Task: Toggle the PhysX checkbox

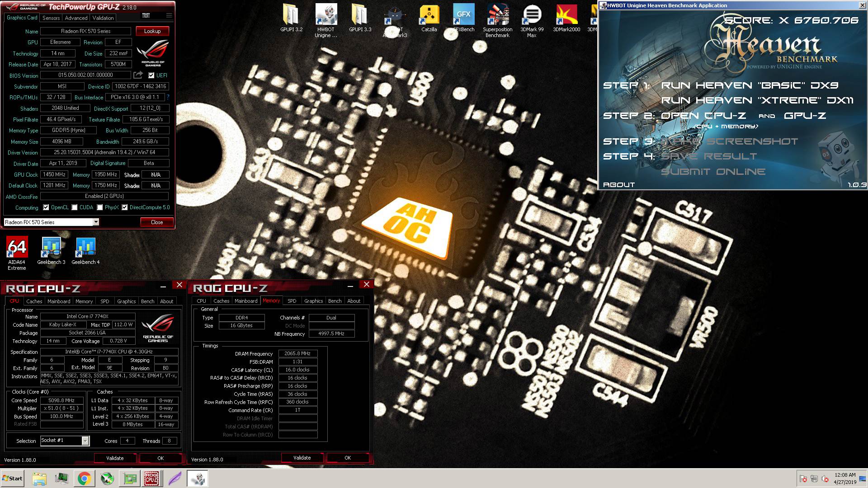Action: [x=100, y=207]
